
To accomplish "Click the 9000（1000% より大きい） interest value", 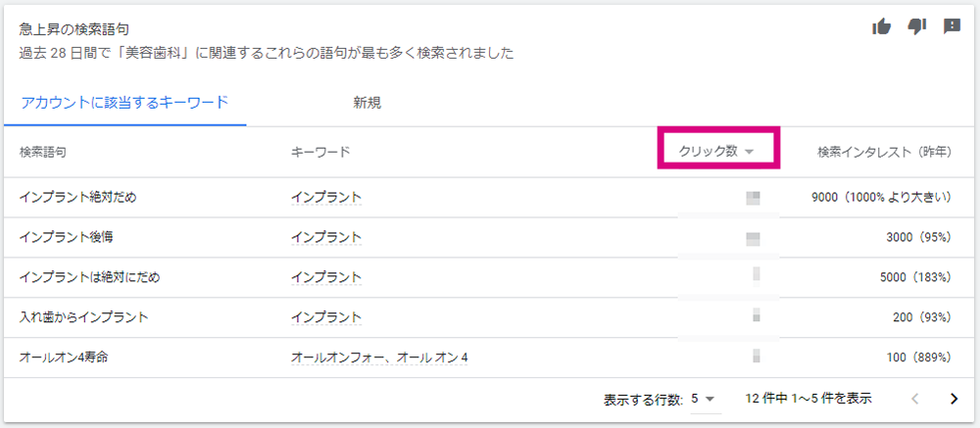I will coord(881,198).
